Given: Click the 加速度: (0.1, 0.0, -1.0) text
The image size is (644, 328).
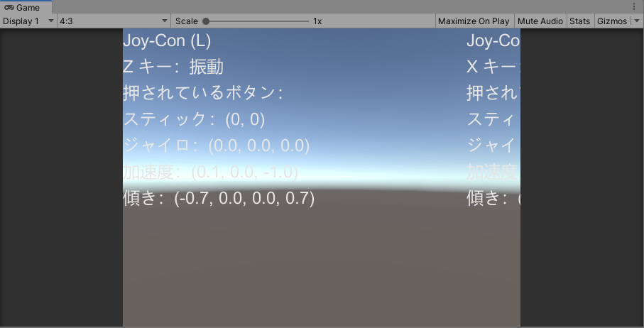Looking at the screenshot, I should [211, 173].
